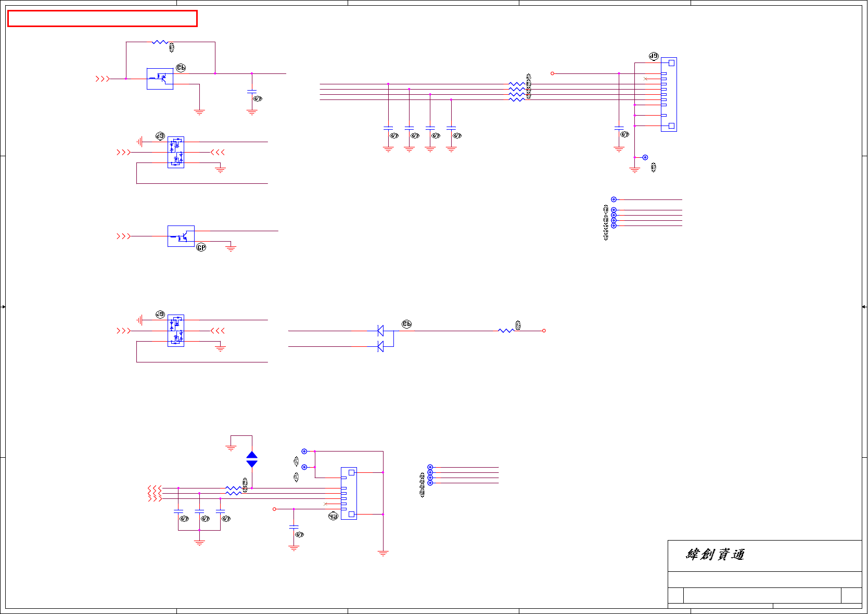Viewport: 868px width, 614px height.
Task: Click the lower dual-MOSFET component box on the left
Action: 176,331
